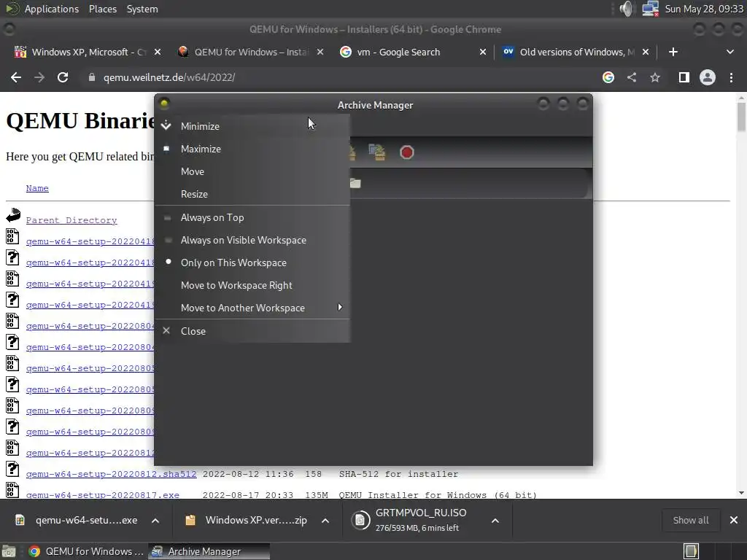747x560 pixels.
Task: Click the workspace switcher in bottom panel
Action: tap(714, 551)
